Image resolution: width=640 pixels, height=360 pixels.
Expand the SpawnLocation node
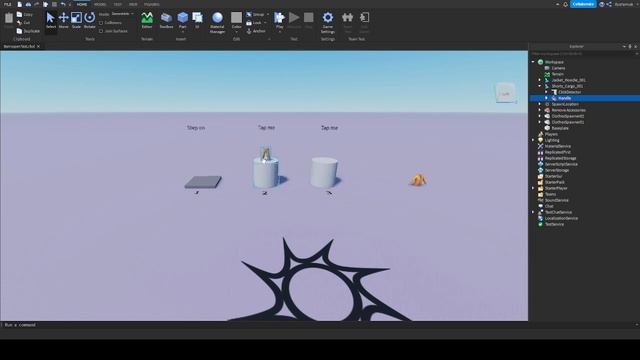click(540, 104)
